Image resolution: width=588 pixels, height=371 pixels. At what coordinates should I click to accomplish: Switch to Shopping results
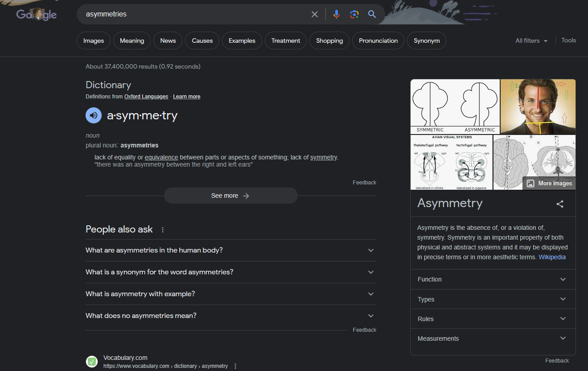(x=329, y=41)
